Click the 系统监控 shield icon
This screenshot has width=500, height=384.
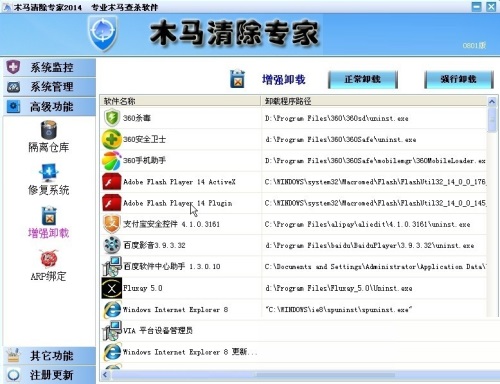click(13, 67)
